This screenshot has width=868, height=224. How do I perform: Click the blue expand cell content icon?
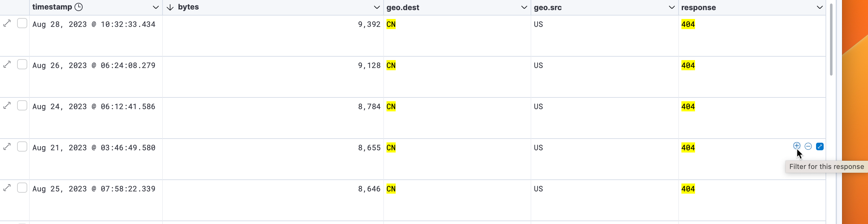point(820,146)
